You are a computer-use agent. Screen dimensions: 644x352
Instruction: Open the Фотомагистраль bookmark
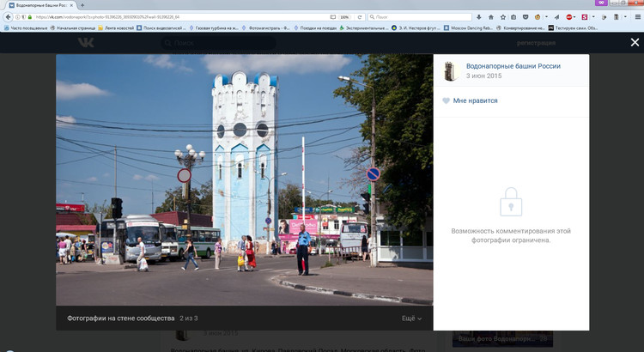[265, 28]
